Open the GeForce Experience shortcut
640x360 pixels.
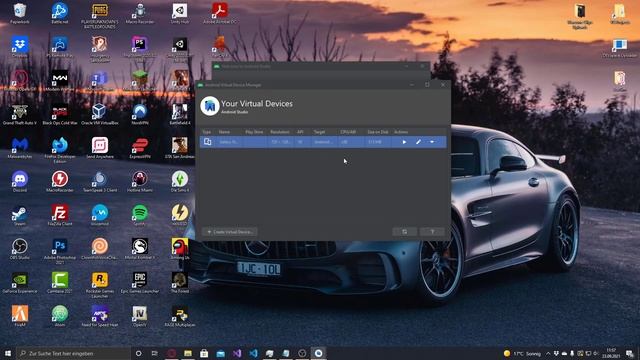20,283
